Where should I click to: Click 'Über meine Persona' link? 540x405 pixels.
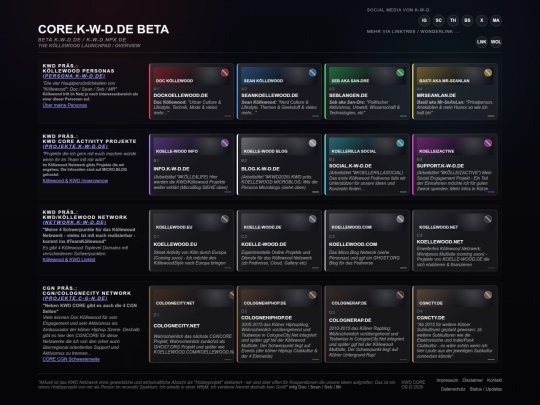pyautogui.click(x=65, y=105)
